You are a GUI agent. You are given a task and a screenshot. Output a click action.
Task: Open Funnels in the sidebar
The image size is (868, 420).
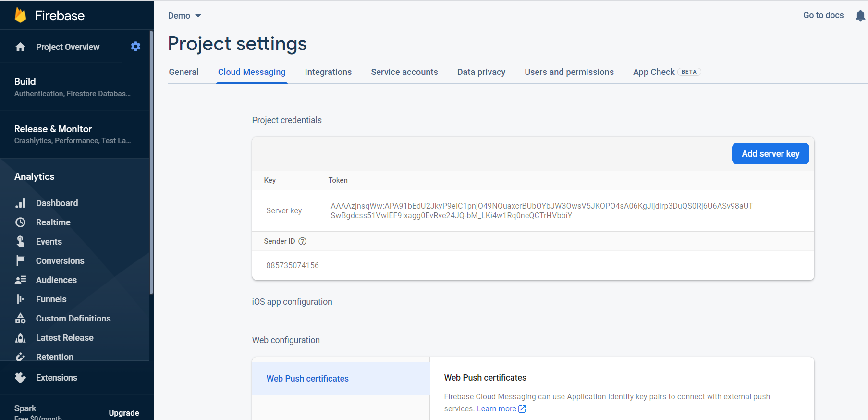point(51,299)
